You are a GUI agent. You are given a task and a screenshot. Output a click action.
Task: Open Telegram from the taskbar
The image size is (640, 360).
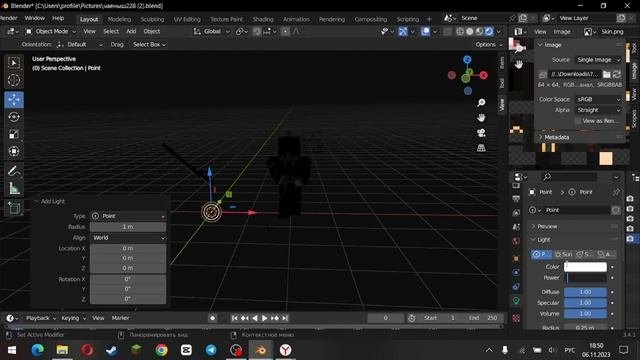tap(211, 350)
